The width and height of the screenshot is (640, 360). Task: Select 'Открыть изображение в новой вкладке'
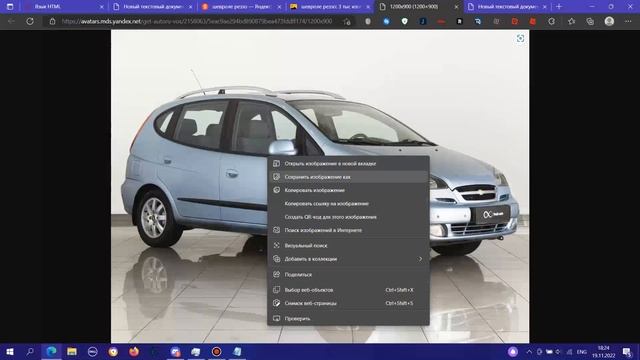coord(348,164)
